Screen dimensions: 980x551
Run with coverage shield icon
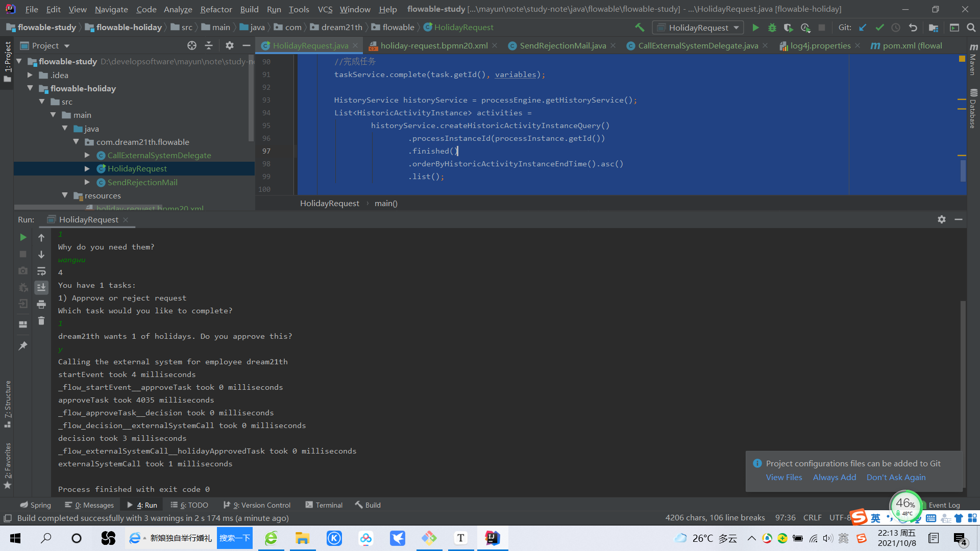(788, 28)
